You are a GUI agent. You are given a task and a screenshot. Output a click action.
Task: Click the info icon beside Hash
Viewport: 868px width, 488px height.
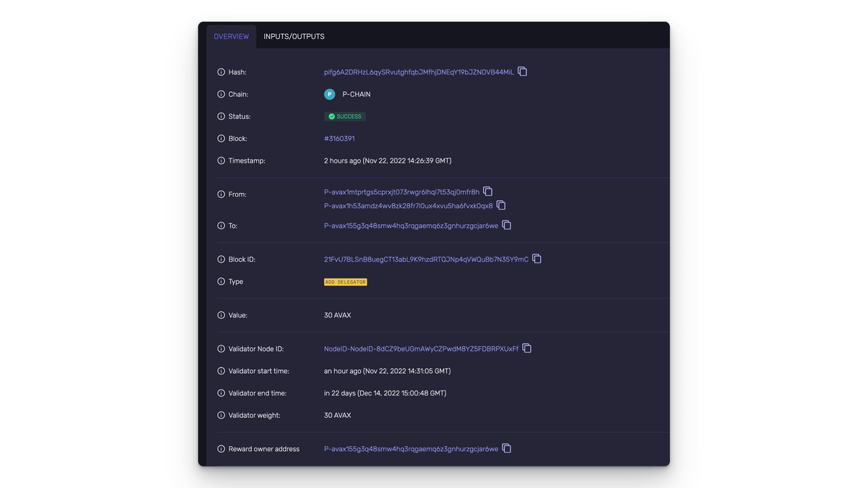[221, 72]
